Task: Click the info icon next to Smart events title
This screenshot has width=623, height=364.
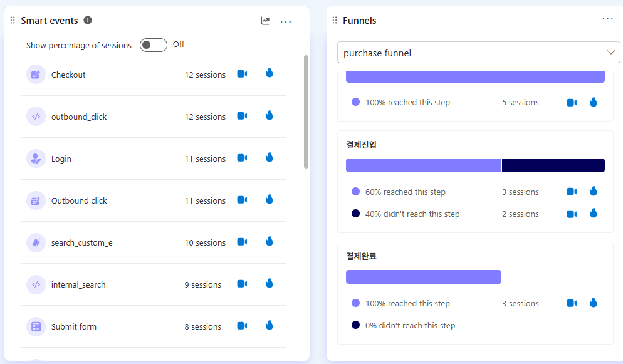Action: [88, 20]
